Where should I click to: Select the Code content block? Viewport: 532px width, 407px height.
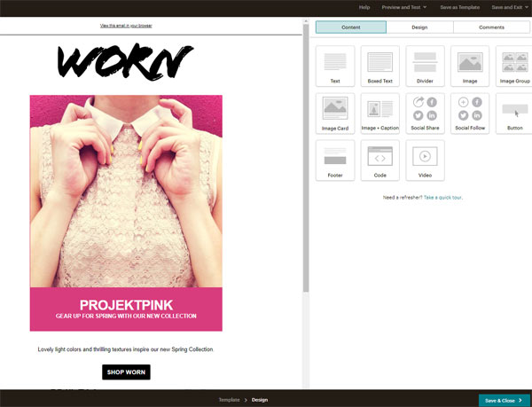click(x=380, y=160)
